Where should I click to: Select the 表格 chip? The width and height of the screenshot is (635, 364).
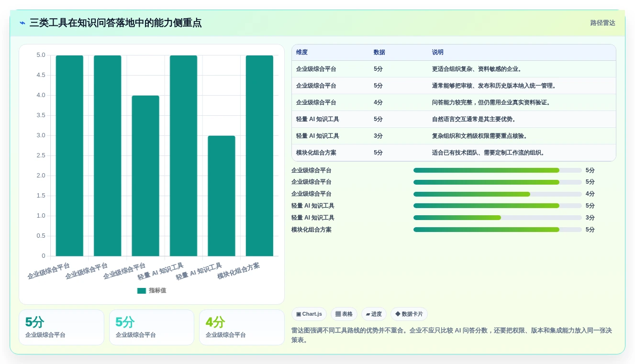pyautogui.click(x=344, y=314)
